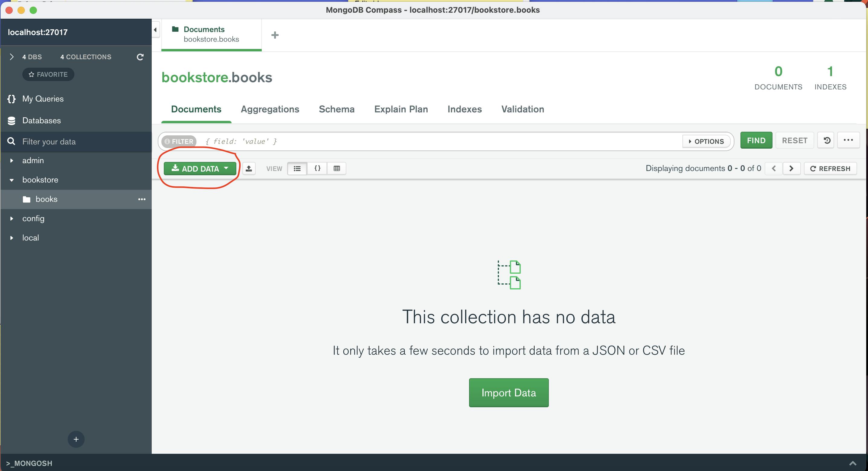Expand the admin database
The image size is (868, 471).
(x=12, y=160)
